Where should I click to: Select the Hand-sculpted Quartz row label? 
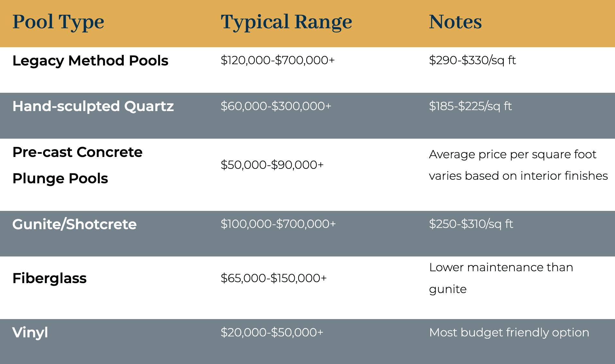pyautogui.click(x=93, y=106)
